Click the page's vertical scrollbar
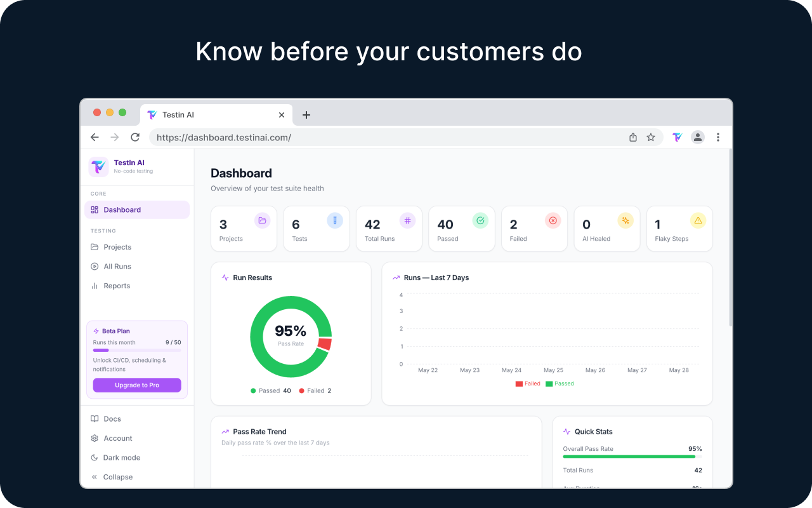Screen dimensions: 812x508 click(x=730, y=238)
